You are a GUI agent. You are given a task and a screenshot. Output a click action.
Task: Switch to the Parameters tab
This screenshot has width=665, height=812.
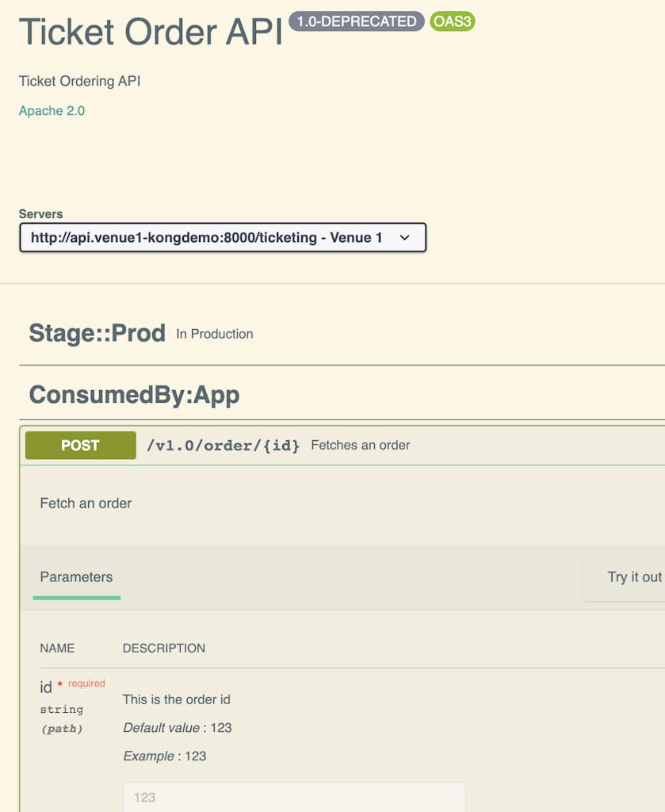pos(76,577)
